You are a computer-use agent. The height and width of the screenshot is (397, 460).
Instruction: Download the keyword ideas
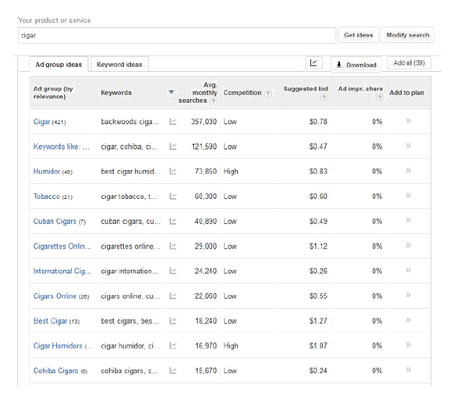pos(356,65)
